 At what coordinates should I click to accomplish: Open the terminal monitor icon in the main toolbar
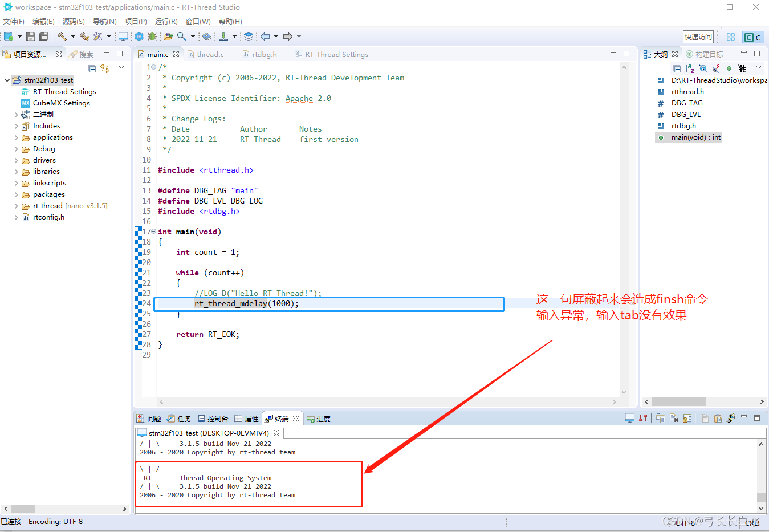click(123, 36)
